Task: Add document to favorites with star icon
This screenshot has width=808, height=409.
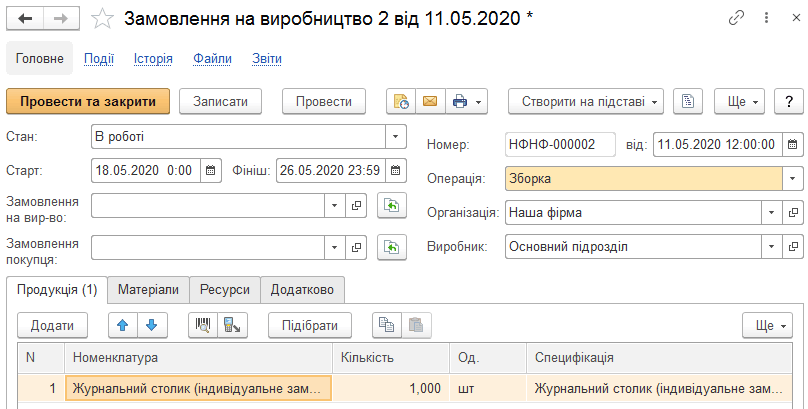Action: [x=102, y=20]
